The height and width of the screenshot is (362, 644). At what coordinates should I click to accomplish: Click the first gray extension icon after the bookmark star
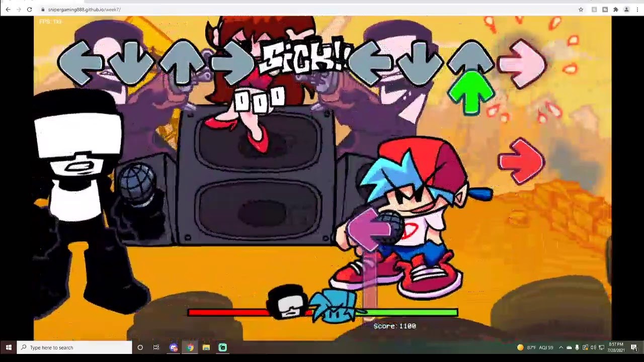594,10
